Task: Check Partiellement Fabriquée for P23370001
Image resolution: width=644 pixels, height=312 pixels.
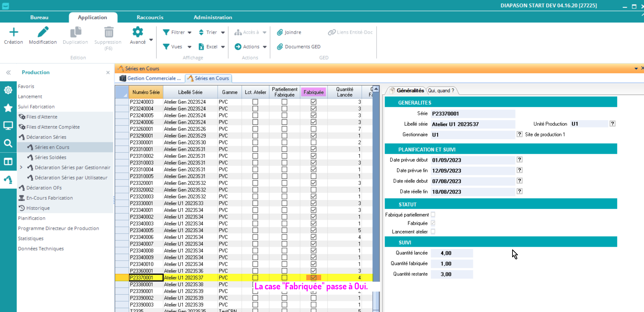Action: coord(284,278)
